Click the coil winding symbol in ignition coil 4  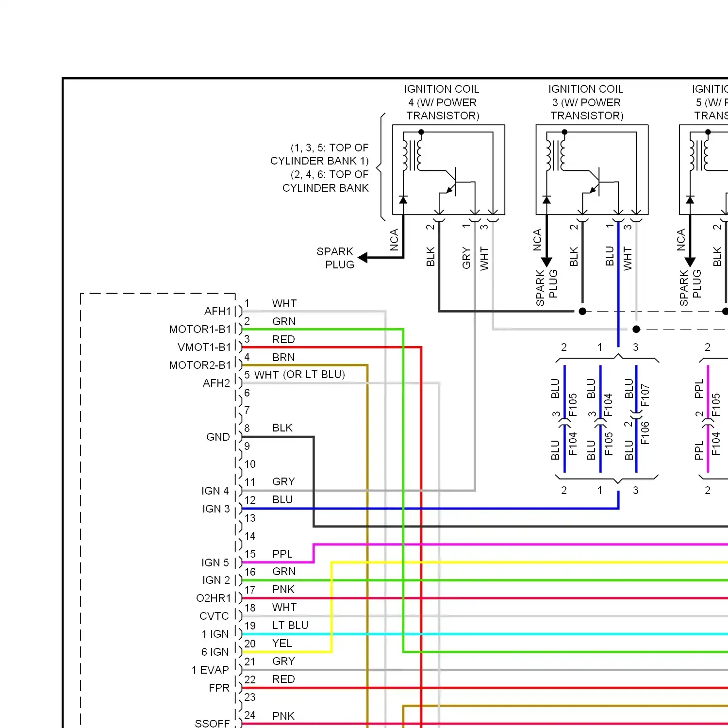(412, 156)
